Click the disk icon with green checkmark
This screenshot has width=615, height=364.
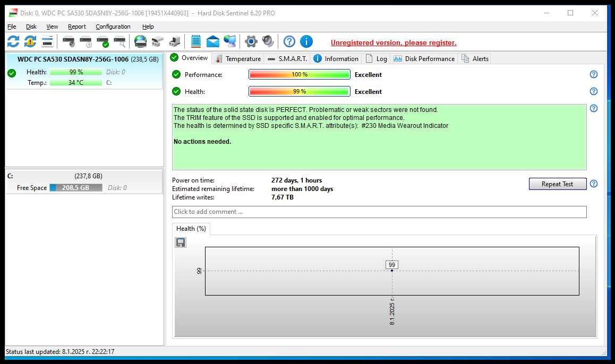[x=102, y=41]
